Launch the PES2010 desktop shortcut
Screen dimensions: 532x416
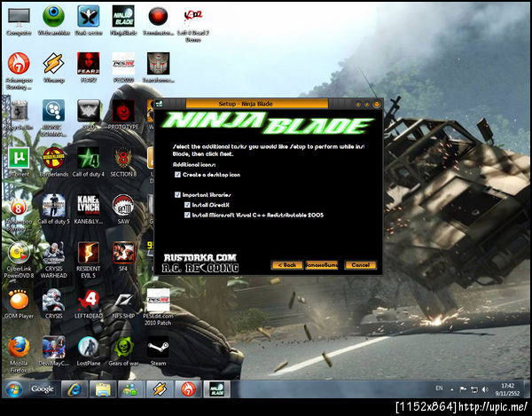(x=123, y=67)
